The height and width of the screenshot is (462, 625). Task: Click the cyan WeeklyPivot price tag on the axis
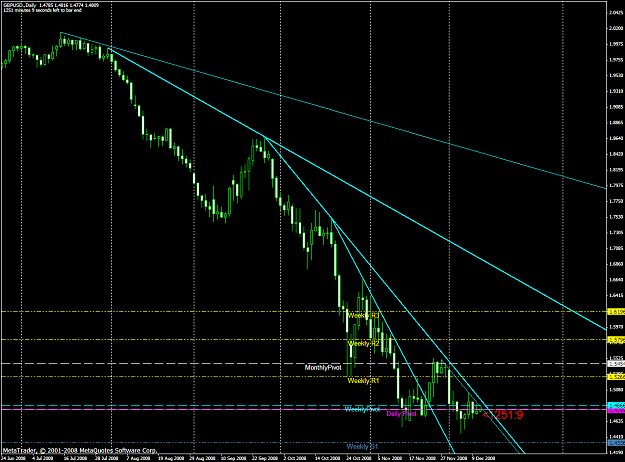pos(616,405)
